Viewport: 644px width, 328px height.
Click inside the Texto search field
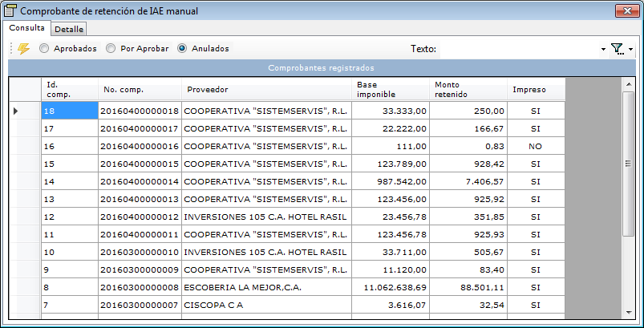519,49
